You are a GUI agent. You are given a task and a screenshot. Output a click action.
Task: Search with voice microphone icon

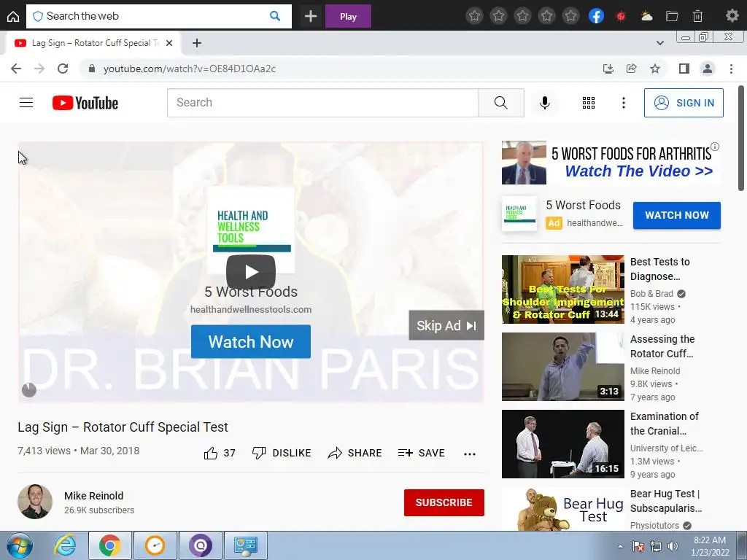click(544, 102)
